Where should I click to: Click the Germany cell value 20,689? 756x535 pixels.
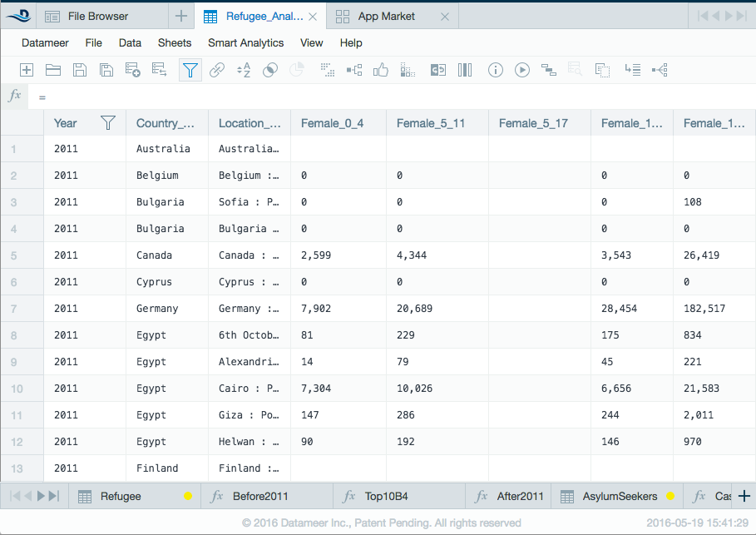click(437, 309)
